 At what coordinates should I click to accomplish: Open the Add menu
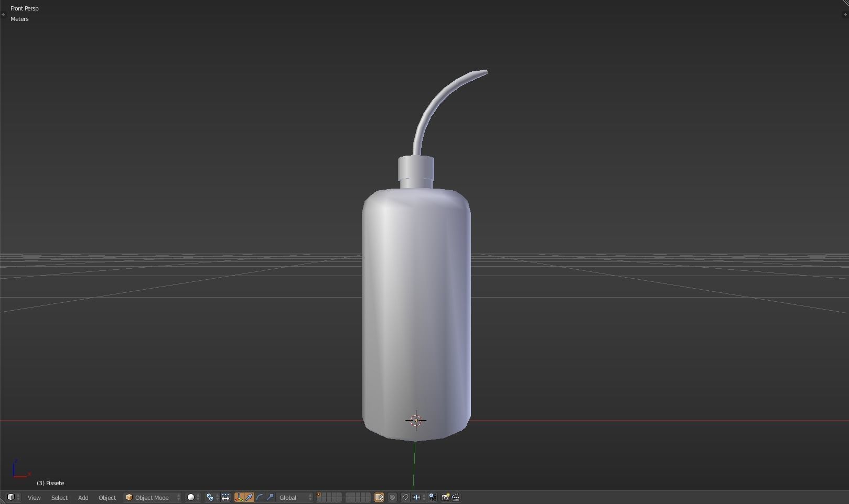coord(83,497)
